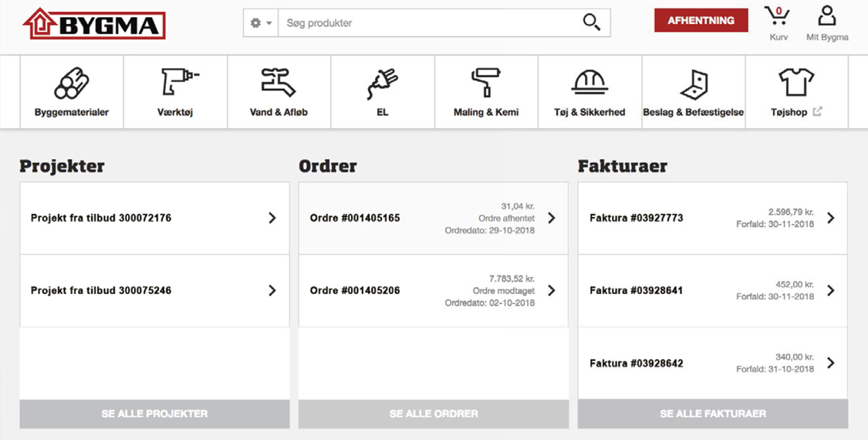Click the Bygma logo

coord(94,24)
